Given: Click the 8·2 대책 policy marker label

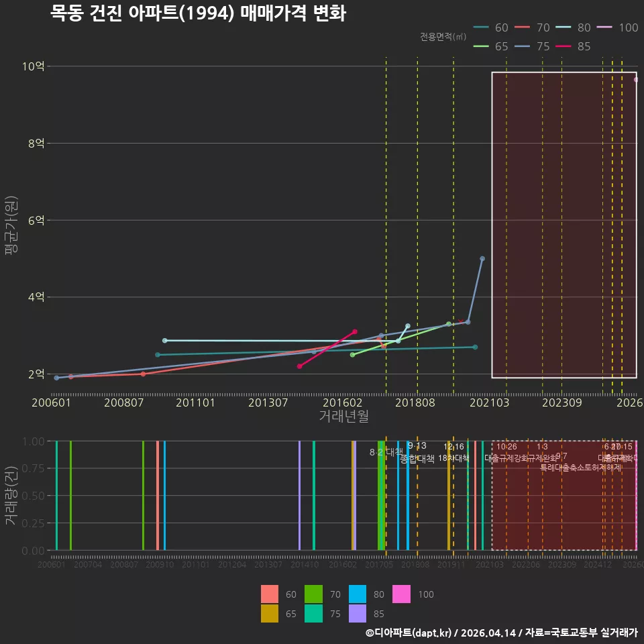Looking at the screenshot, I should 386,452.
